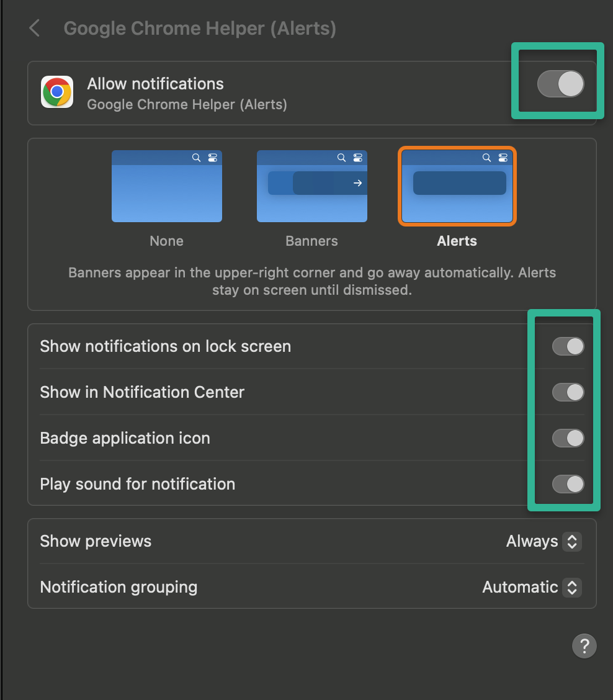Disable the Allow notifications switch

point(560,84)
